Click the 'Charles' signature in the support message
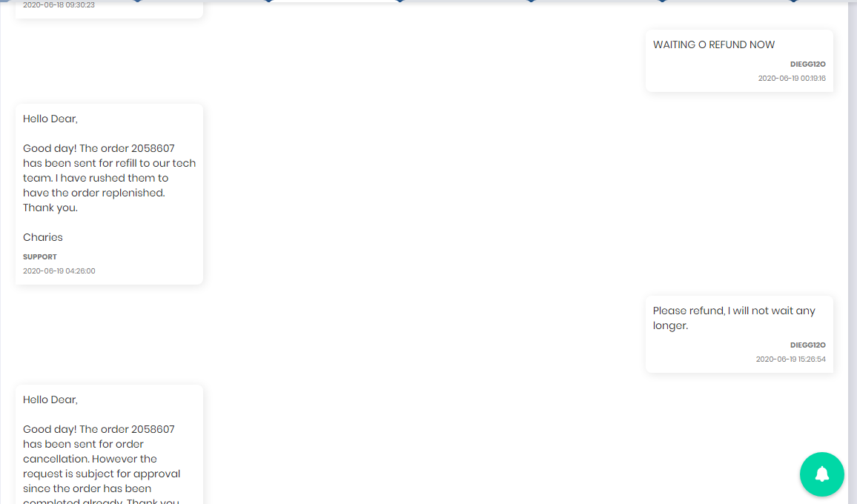Screen dimensions: 857x504 (43, 237)
